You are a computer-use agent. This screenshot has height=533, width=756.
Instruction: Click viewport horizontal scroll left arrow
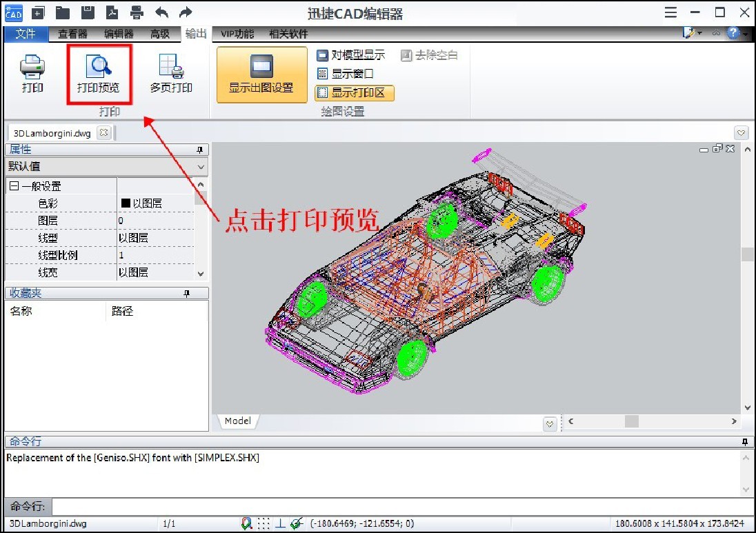(571, 421)
